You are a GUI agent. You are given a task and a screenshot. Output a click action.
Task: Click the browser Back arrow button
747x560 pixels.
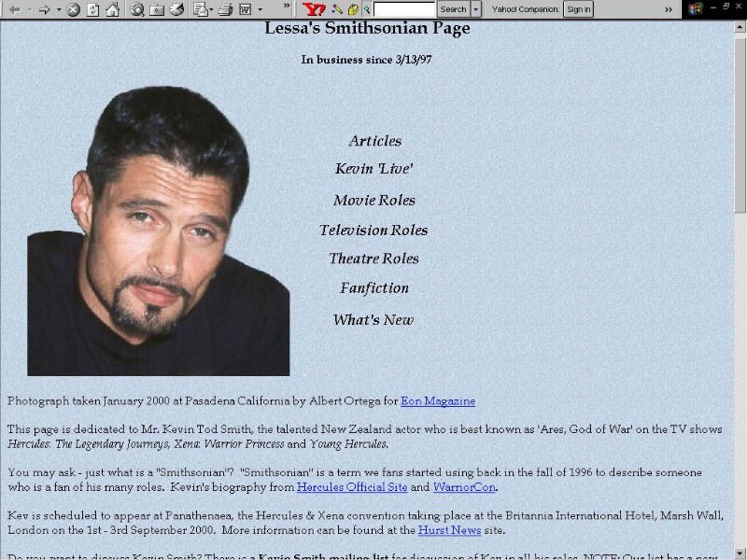[x=14, y=9]
